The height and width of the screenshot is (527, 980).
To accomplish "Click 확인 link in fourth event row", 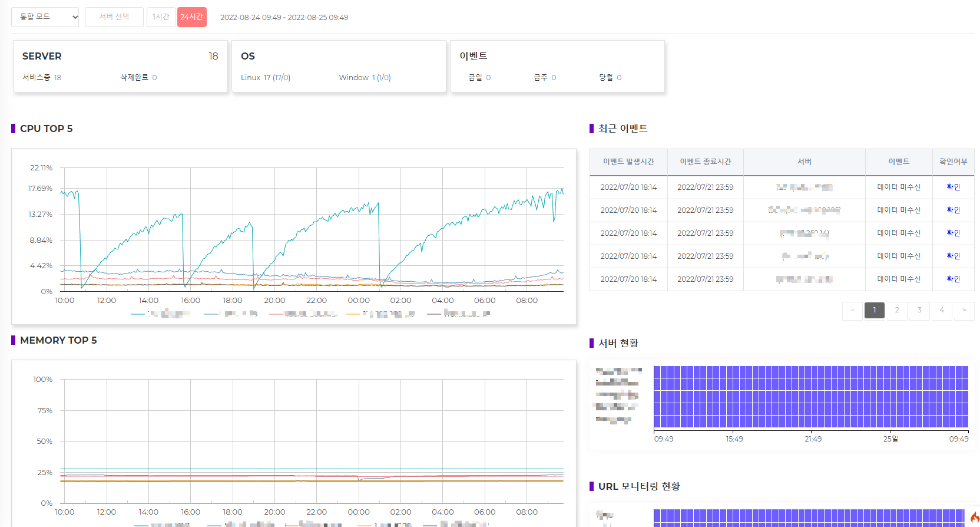I will (953, 256).
